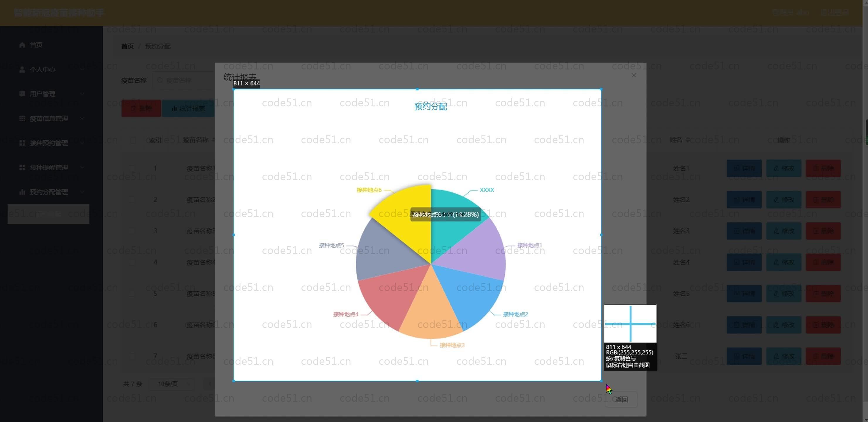868x422 pixels.
Task: Click the 接种地点3 pie label
Action: [452, 345]
